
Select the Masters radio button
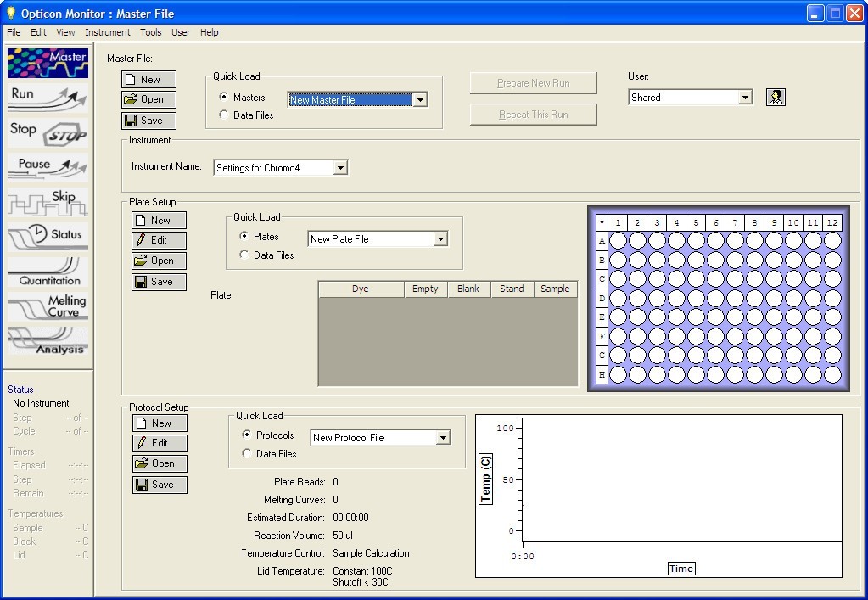[224, 97]
